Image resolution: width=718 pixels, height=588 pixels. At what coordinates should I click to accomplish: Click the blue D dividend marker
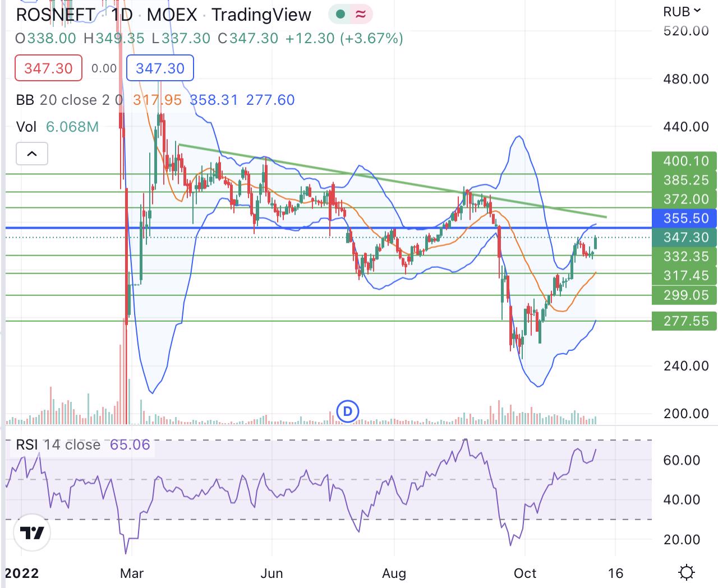(x=347, y=412)
